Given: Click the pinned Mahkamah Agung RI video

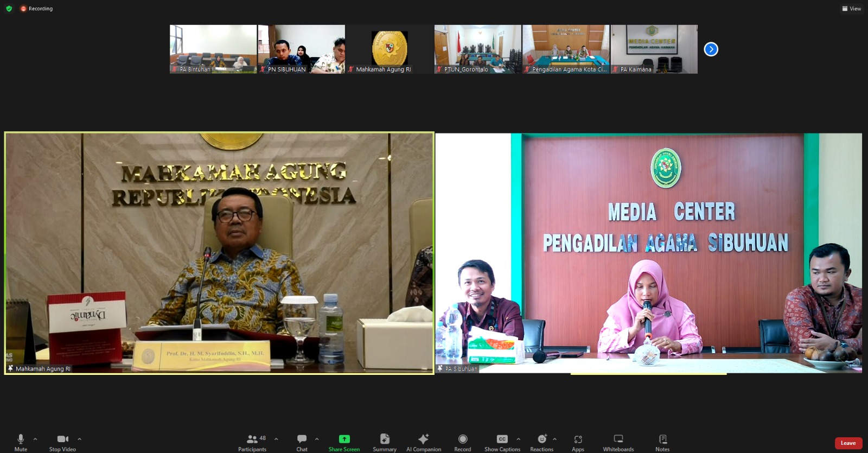Looking at the screenshot, I should [219, 253].
